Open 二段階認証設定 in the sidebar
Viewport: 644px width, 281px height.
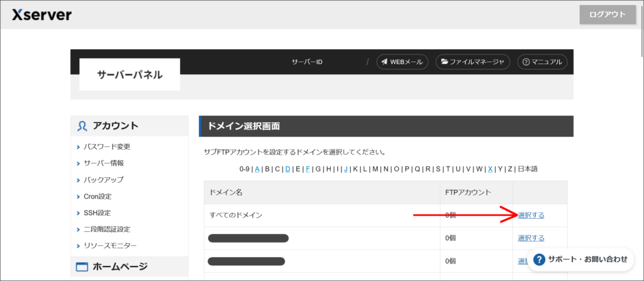[x=107, y=229]
